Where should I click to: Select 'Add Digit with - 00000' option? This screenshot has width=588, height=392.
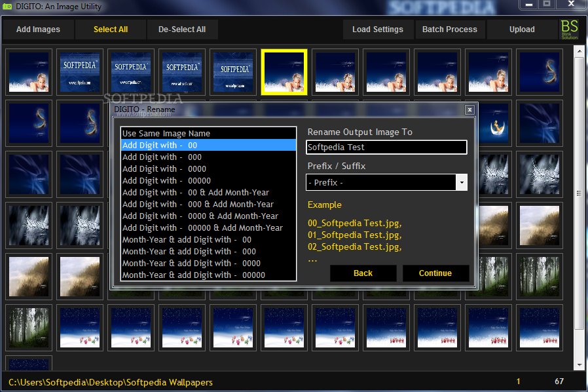coord(208,181)
